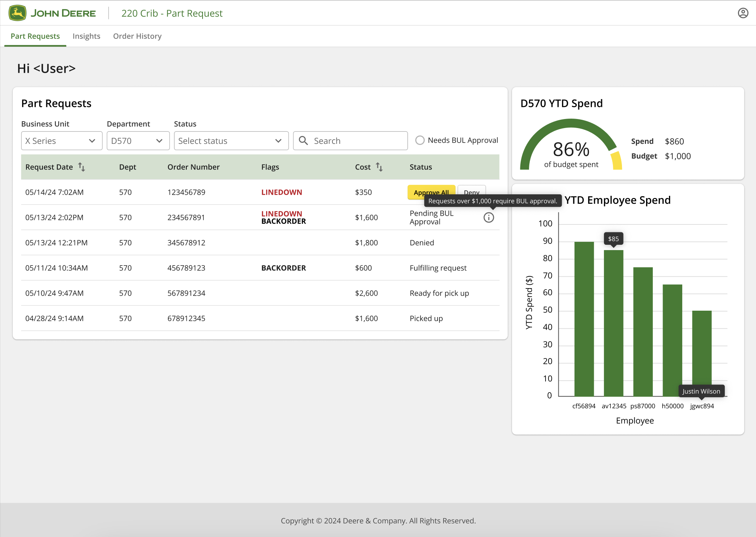Select order number 678912345
This screenshot has height=537, width=756.
tap(186, 318)
